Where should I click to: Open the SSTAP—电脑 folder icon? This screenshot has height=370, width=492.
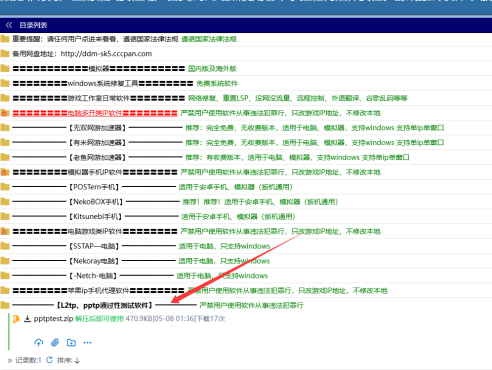5,246
